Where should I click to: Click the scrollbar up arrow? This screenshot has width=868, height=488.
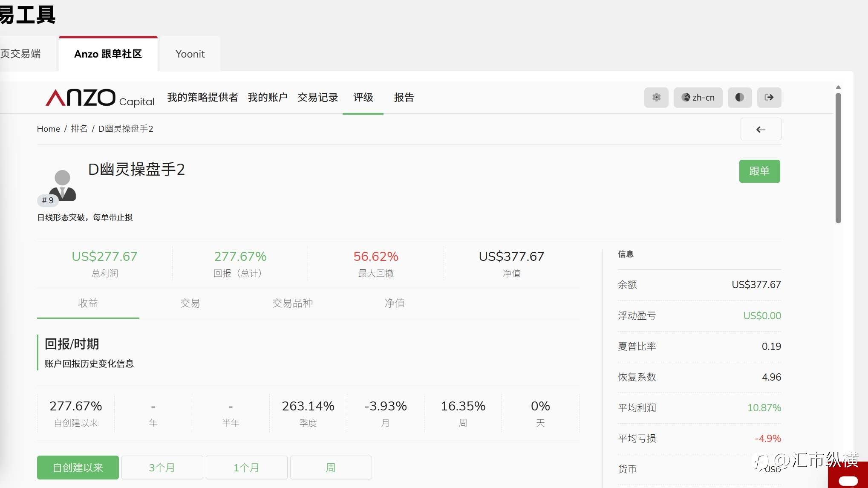point(838,87)
